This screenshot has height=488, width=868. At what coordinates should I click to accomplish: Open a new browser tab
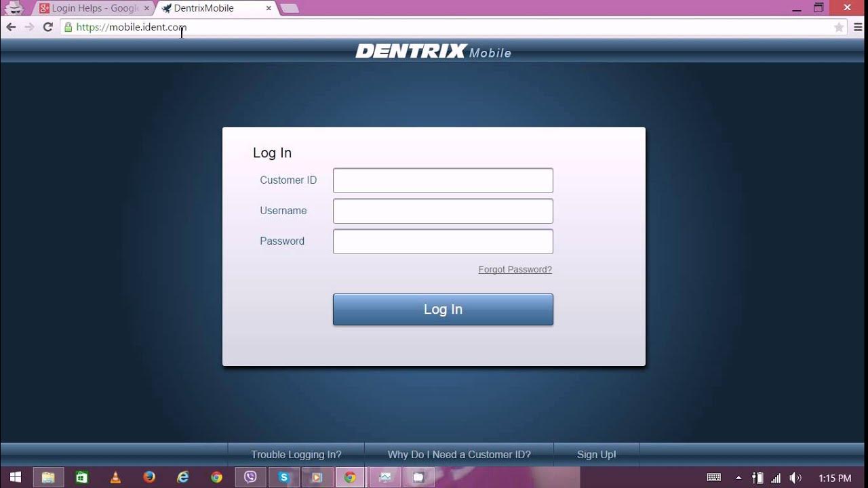pos(290,9)
